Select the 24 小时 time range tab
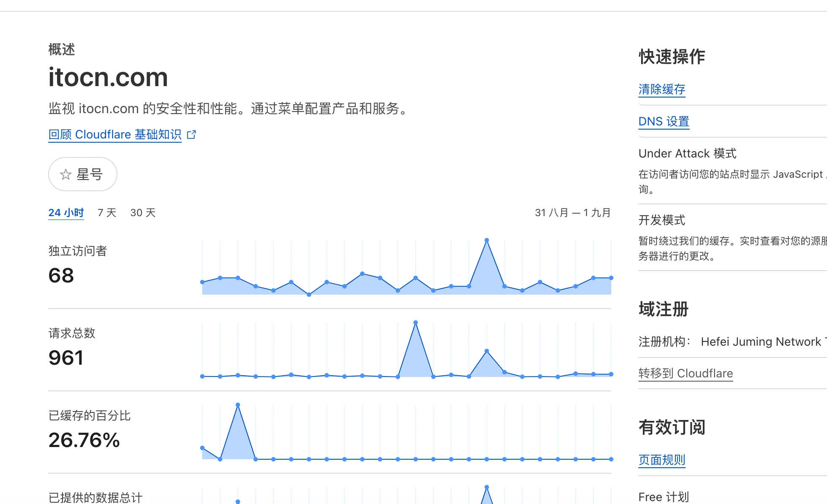The image size is (827, 504). (x=66, y=213)
